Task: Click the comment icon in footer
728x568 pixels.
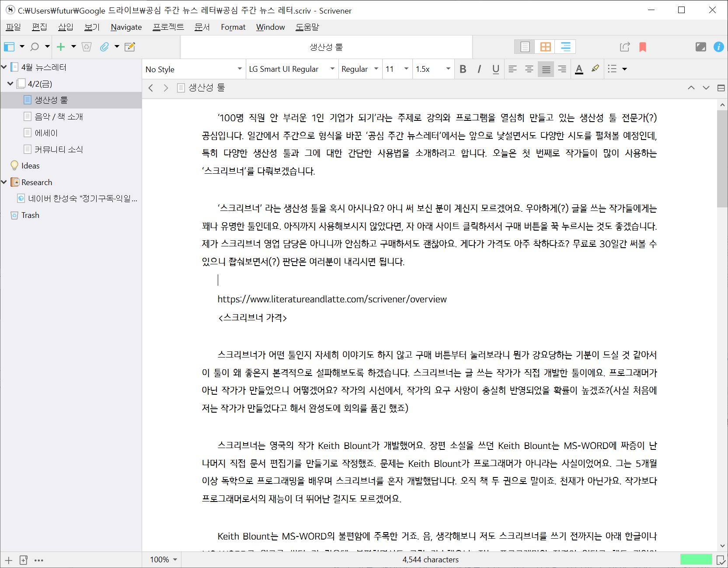Action: pos(721,560)
